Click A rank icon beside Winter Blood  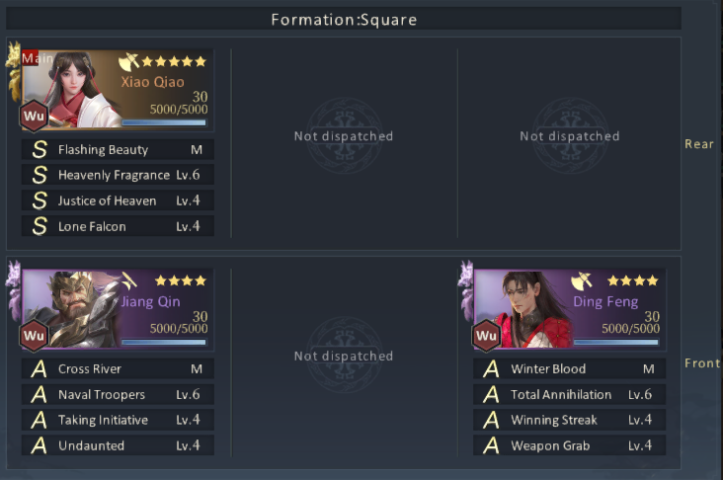pos(491,369)
